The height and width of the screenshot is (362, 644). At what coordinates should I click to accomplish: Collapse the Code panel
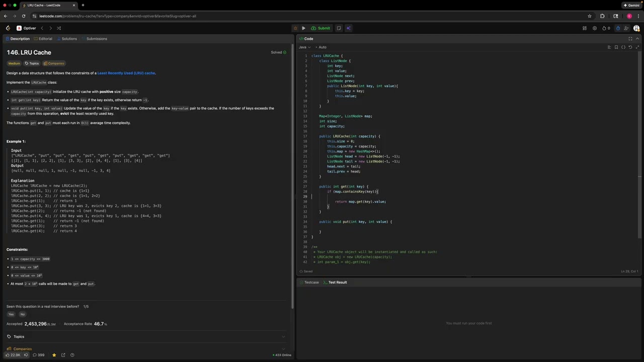point(637,39)
